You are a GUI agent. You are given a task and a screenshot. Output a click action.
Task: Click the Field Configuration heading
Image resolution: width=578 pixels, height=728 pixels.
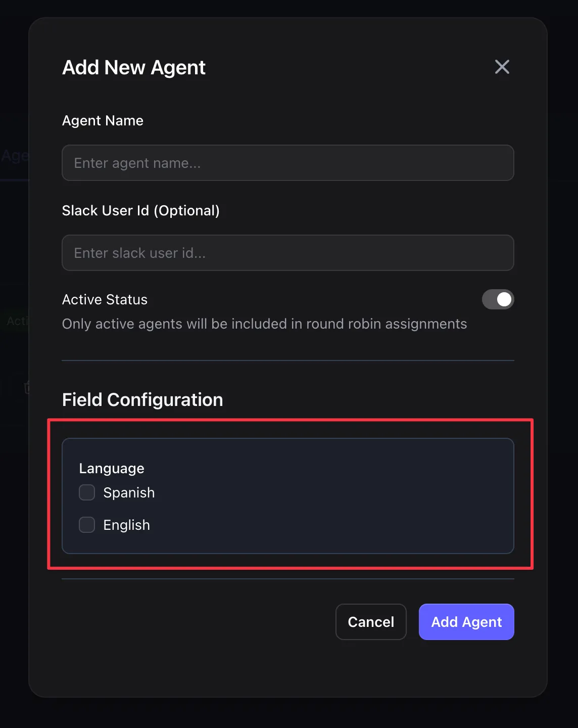click(142, 399)
